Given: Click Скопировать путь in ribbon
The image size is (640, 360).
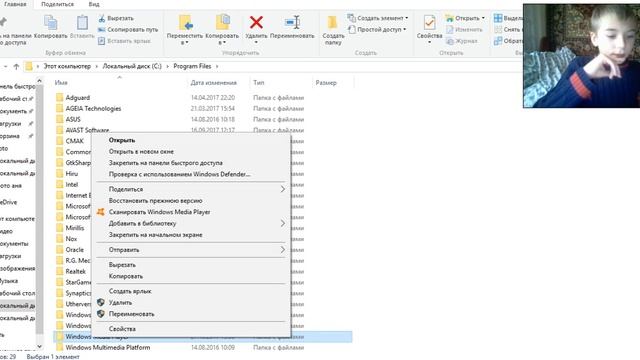Looking at the screenshot, I should tap(128, 30).
